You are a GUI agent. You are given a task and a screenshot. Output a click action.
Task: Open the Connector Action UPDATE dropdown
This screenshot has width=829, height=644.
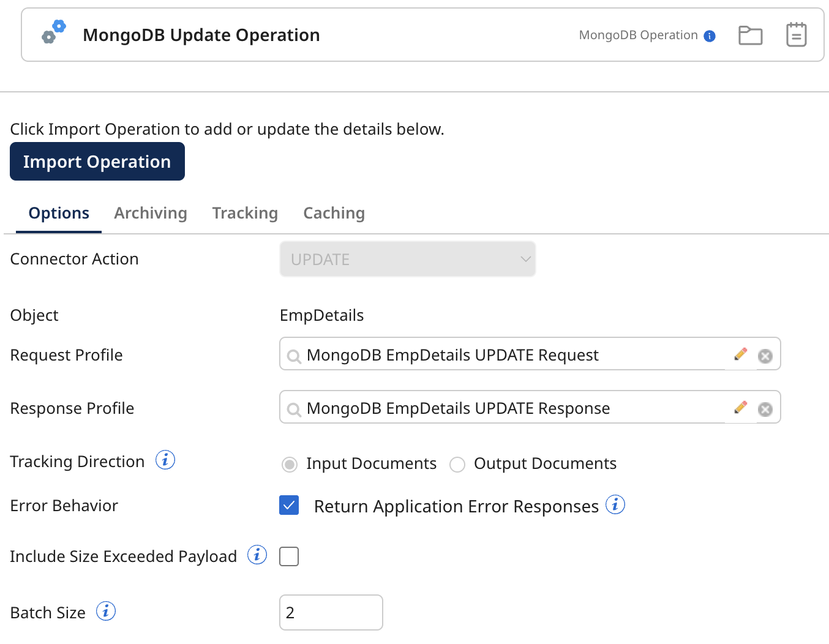[x=408, y=259]
